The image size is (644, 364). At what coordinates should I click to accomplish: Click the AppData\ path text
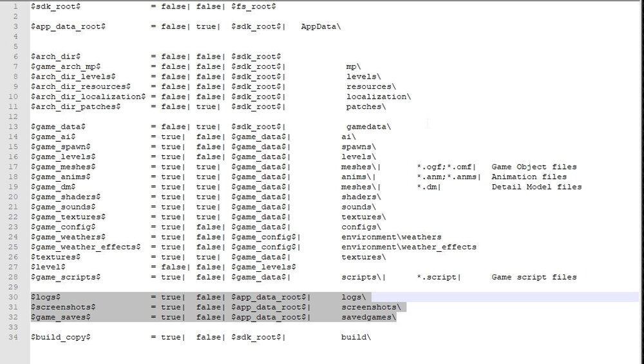(x=321, y=26)
